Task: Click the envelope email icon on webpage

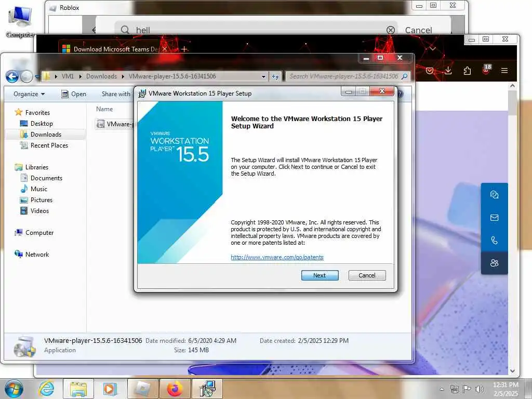Action: click(495, 218)
